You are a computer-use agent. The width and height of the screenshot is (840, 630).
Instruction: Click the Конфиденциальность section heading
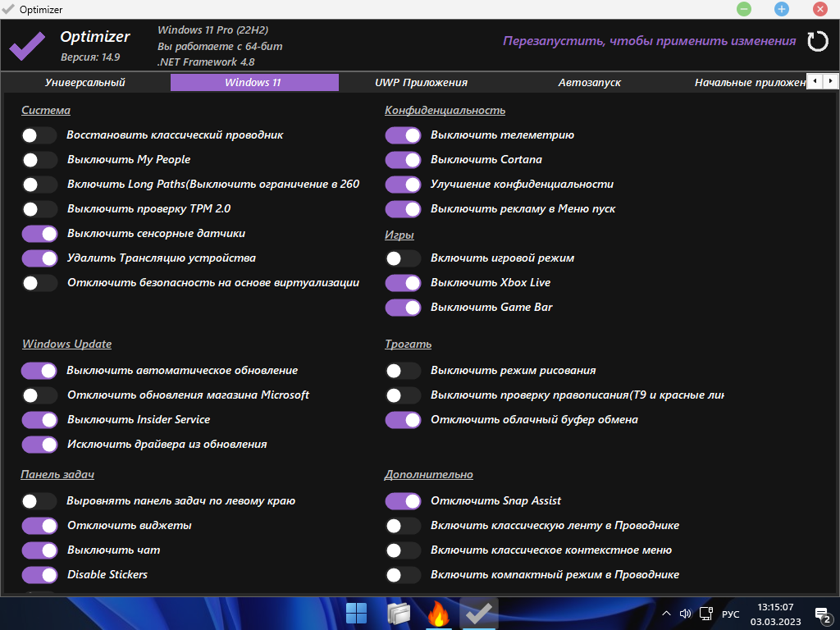pyautogui.click(x=445, y=111)
